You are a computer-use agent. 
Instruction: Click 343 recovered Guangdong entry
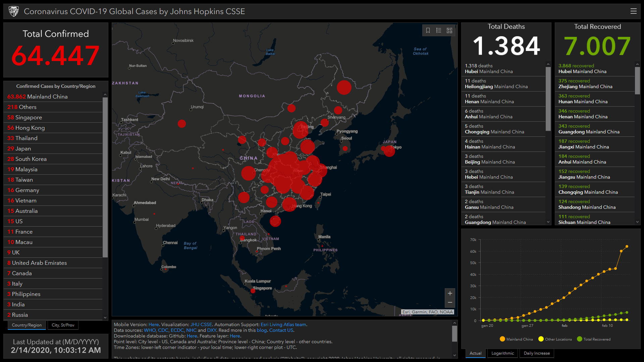point(595,129)
